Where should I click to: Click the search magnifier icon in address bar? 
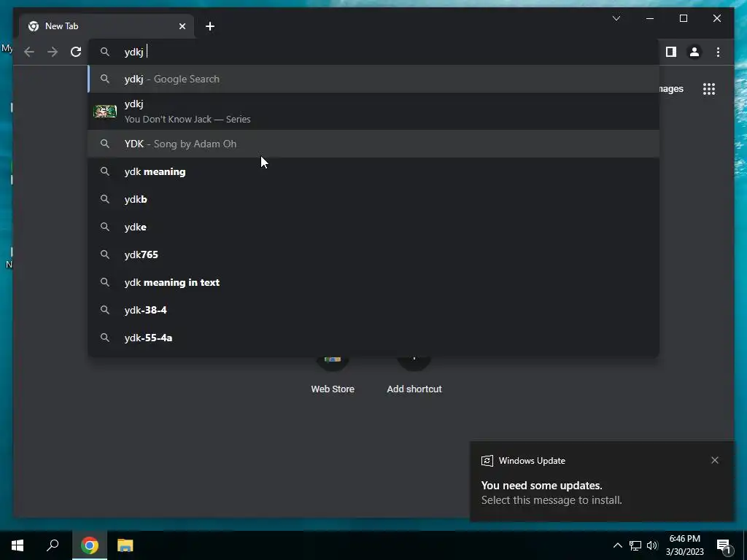coord(105,52)
